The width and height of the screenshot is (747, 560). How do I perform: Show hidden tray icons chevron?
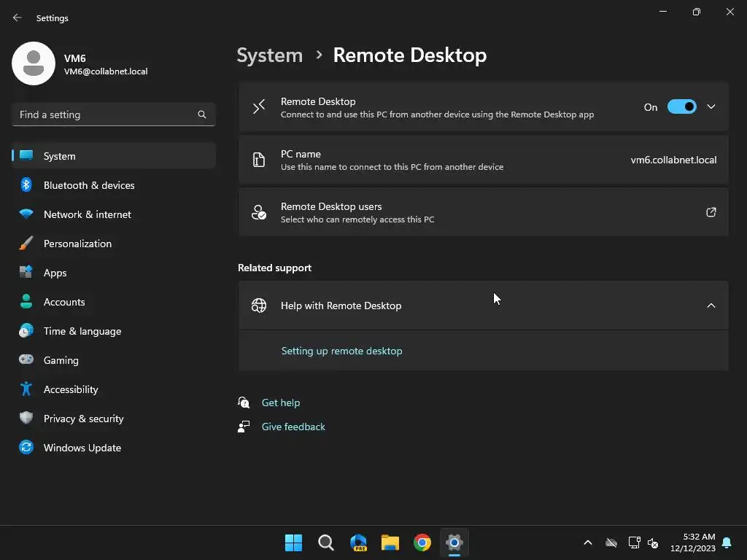[x=588, y=542]
